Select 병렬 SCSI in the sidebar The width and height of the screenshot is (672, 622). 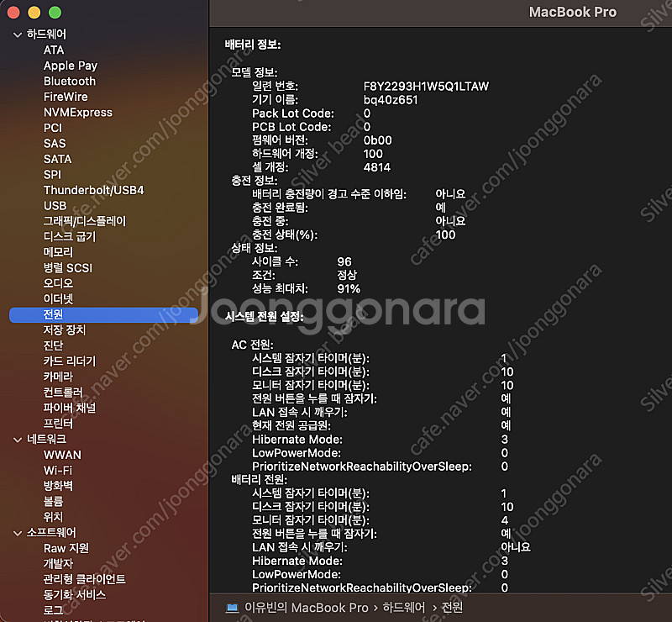tap(68, 268)
